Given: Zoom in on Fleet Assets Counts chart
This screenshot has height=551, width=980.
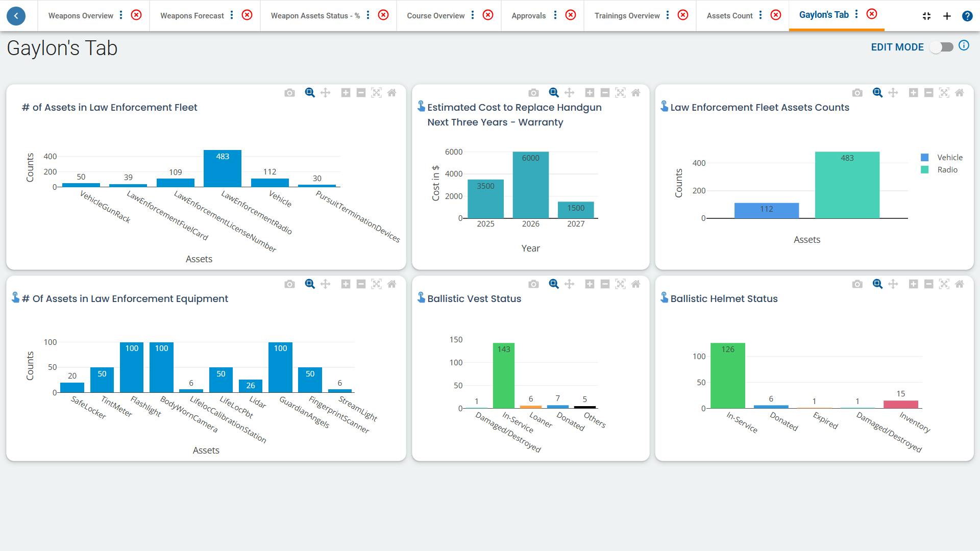Looking at the screenshot, I should coord(913,93).
